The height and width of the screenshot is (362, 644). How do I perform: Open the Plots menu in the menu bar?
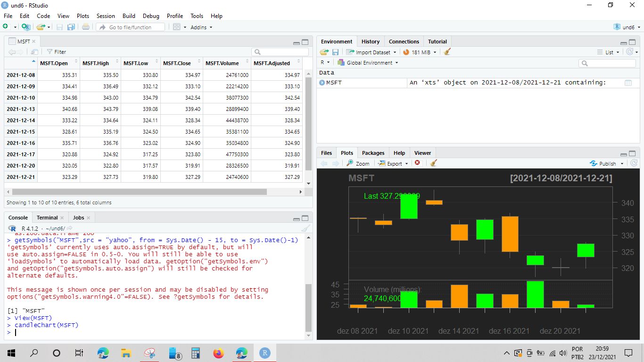click(83, 16)
